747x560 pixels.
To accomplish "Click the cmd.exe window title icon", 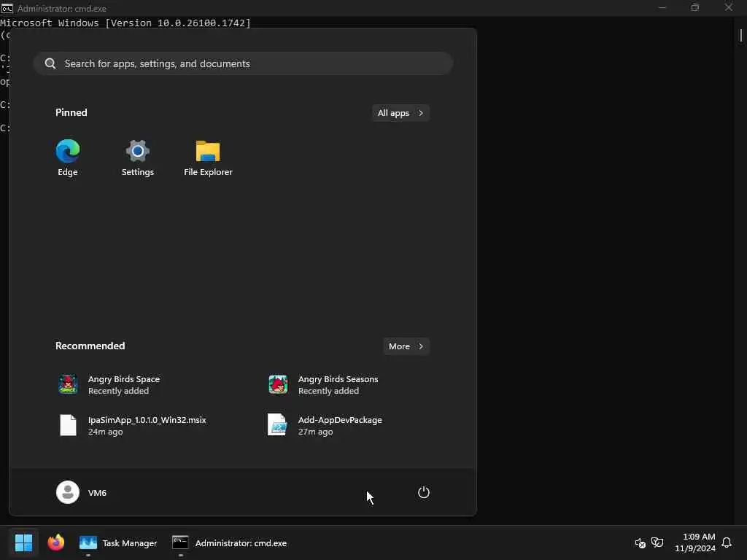I will (7, 8).
